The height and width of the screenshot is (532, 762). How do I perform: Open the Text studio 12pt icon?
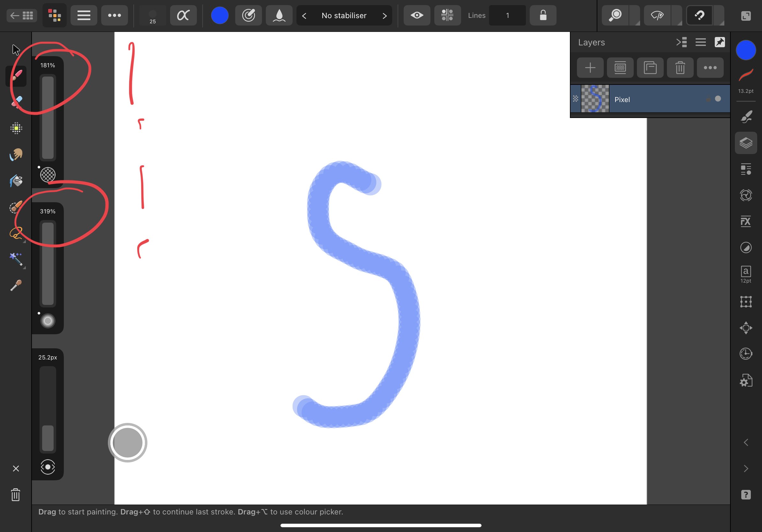(x=746, y=275)
